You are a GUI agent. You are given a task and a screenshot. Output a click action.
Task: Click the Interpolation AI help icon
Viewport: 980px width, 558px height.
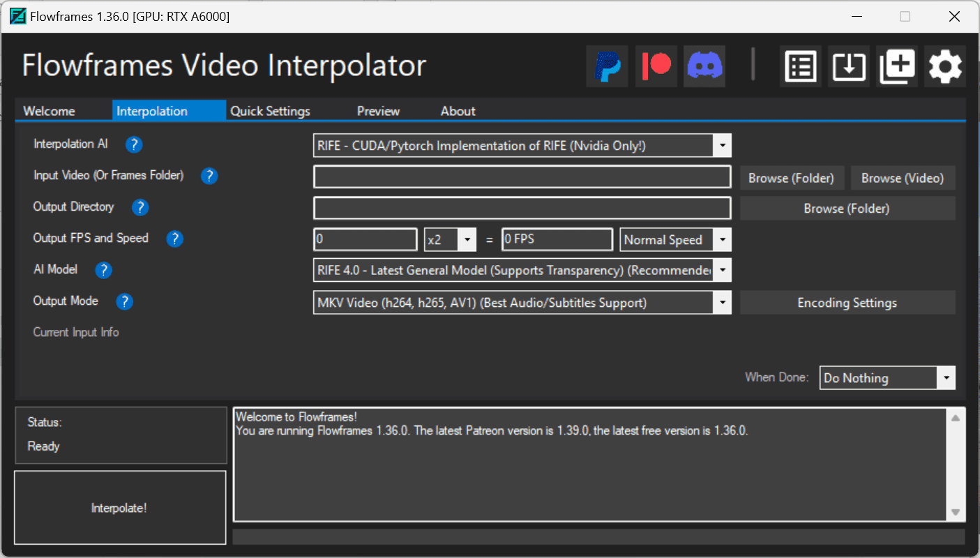click(133, 144)
